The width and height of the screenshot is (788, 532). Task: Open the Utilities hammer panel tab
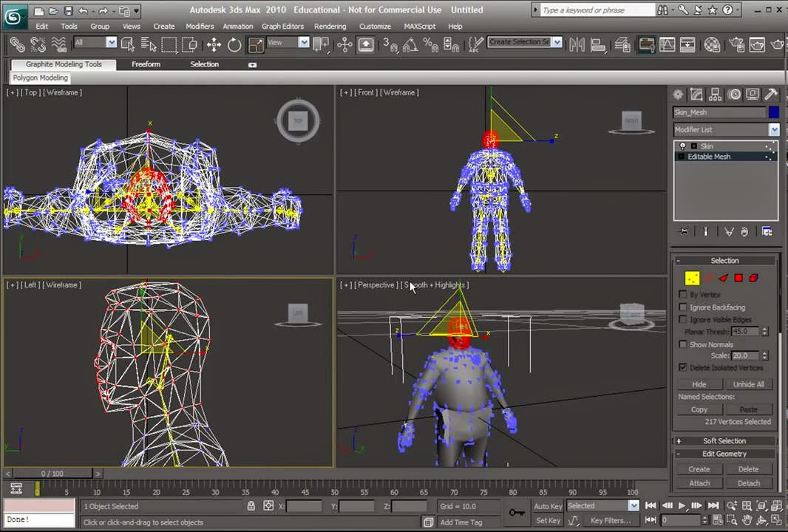click(x=771, y=95)
